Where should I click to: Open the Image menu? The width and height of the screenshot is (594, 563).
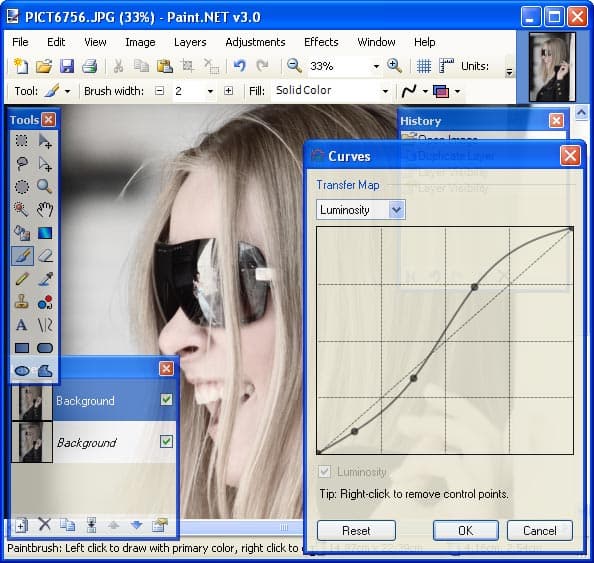tap(140, 42)
